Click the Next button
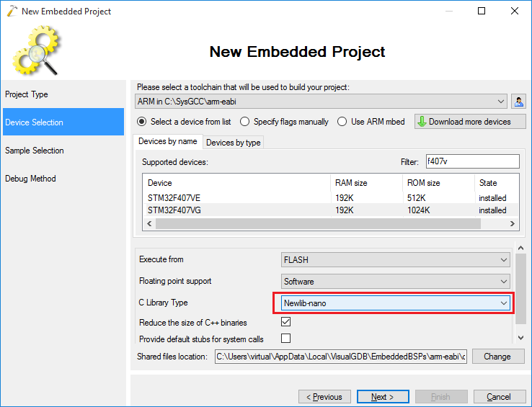Viewport: 532px width, 407px height. (x=383, y=396)
